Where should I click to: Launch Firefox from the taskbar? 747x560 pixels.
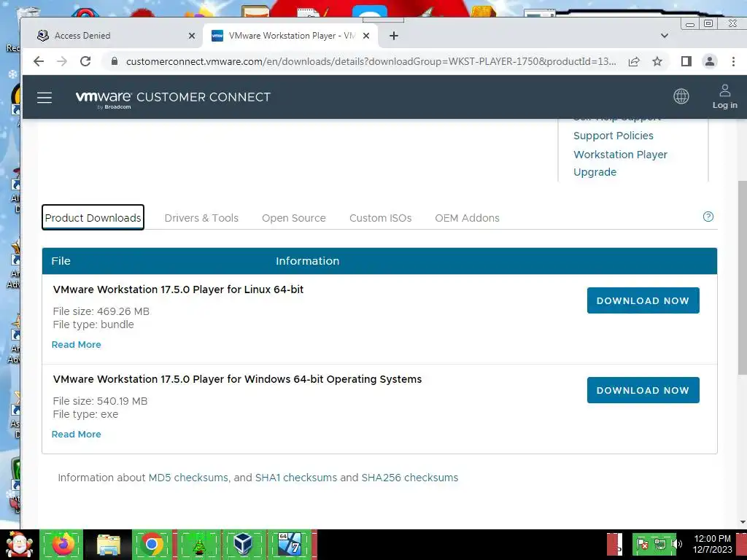tap(63, 544)
